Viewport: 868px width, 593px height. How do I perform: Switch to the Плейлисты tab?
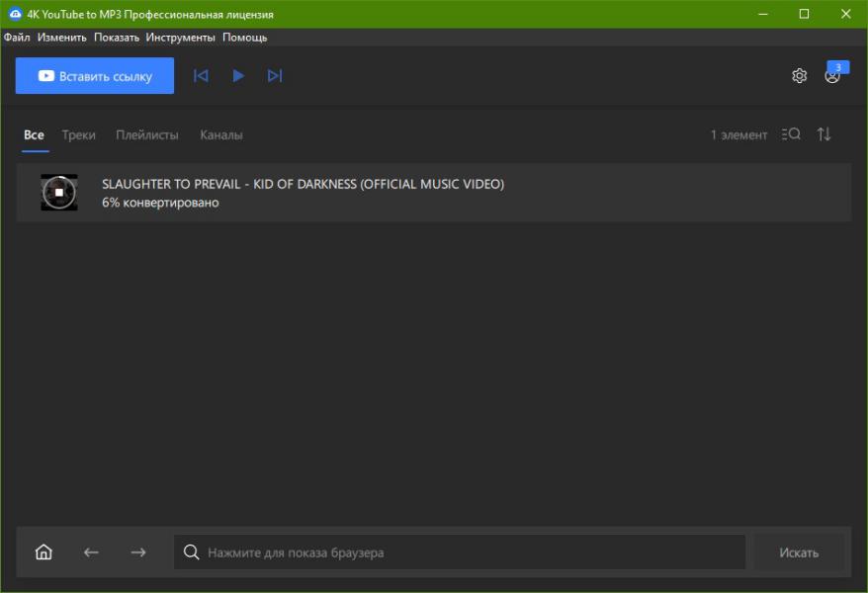tap(147, 135)
